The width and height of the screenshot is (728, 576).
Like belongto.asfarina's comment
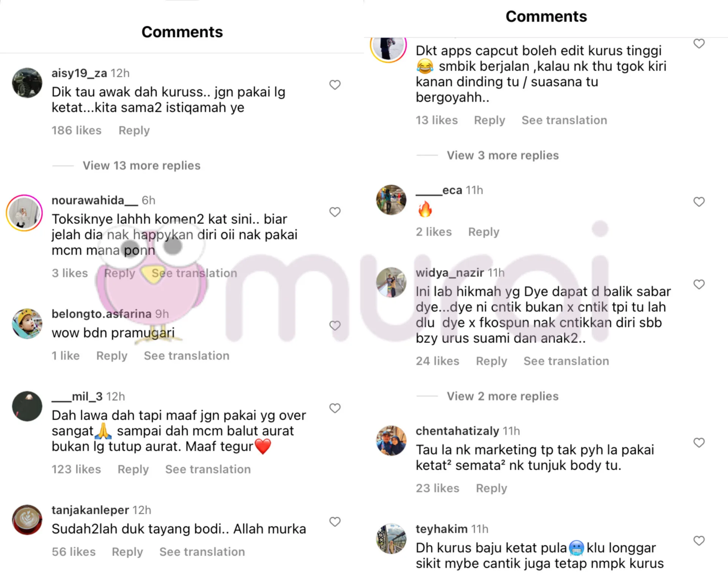click(x=335, y=326)
